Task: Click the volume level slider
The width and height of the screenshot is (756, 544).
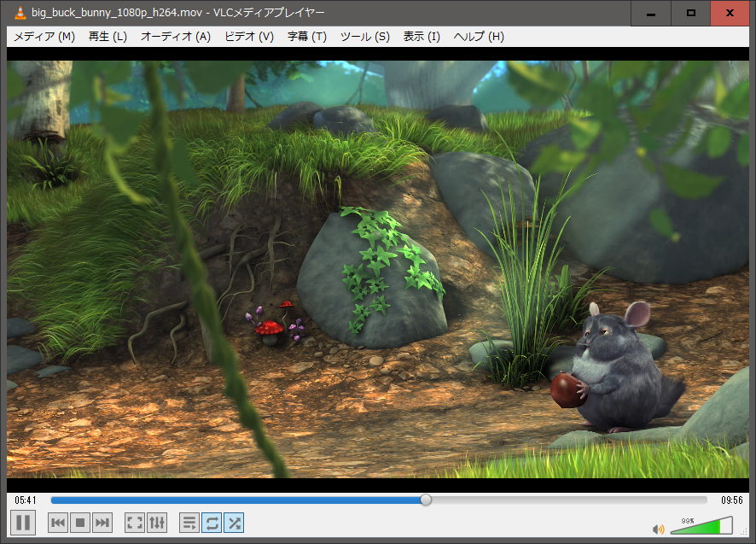Action: (x=701, y=526)
